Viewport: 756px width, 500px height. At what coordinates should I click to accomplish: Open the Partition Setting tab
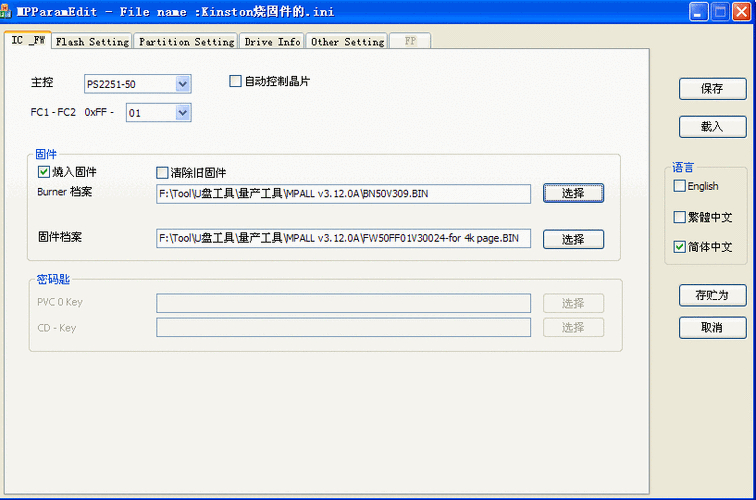click(186, 41)
